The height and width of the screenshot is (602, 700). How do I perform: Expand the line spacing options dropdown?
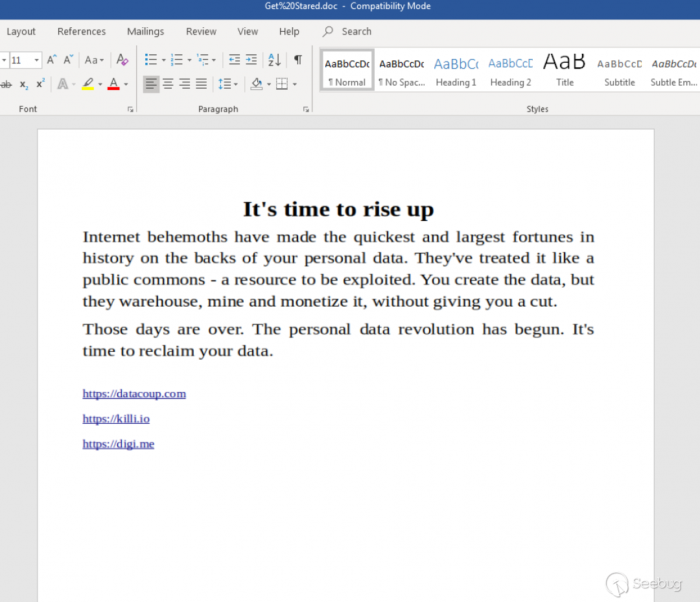pyautogui.click(x=235, y=84)
